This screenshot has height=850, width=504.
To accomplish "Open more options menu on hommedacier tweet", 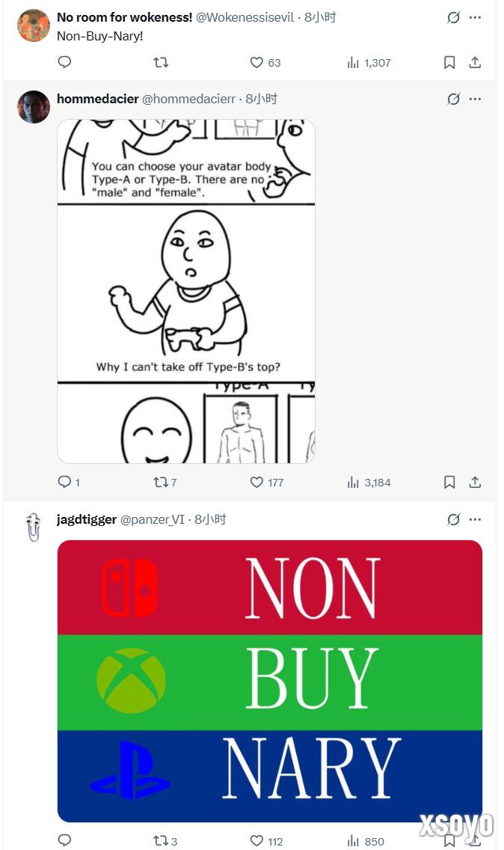I will click(475, 99).
